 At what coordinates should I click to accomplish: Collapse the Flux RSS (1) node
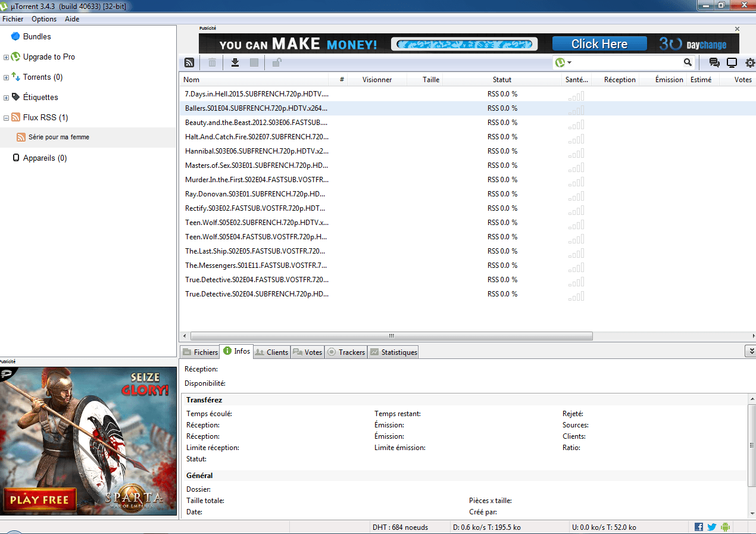tap(6, 118)
